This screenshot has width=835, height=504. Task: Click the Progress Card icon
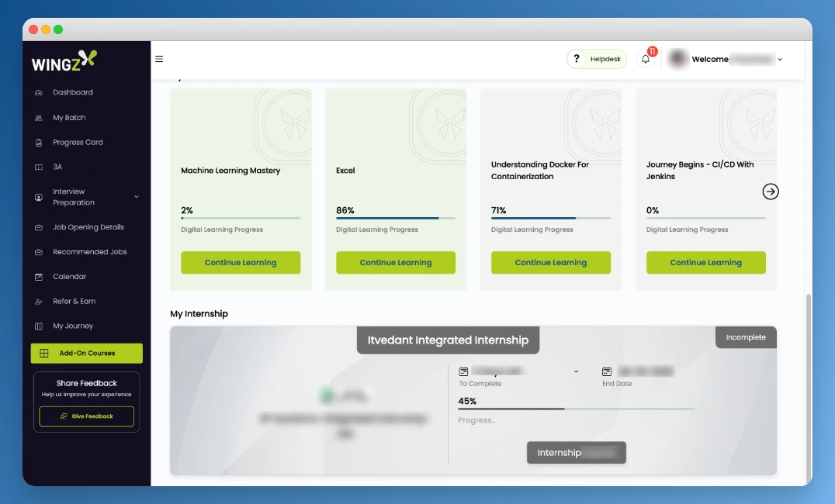click(x=39, y=143)
